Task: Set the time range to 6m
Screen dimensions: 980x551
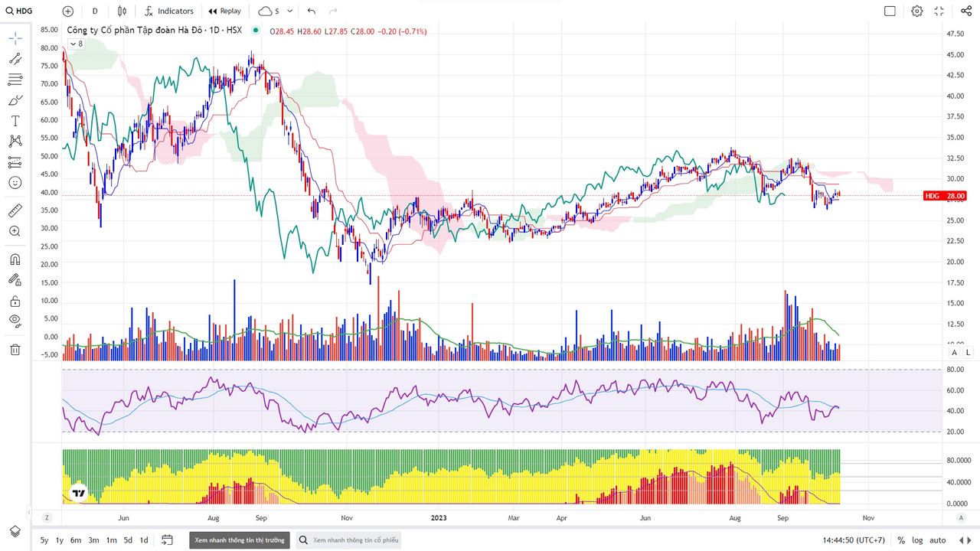Action: (x=76, y=540)
